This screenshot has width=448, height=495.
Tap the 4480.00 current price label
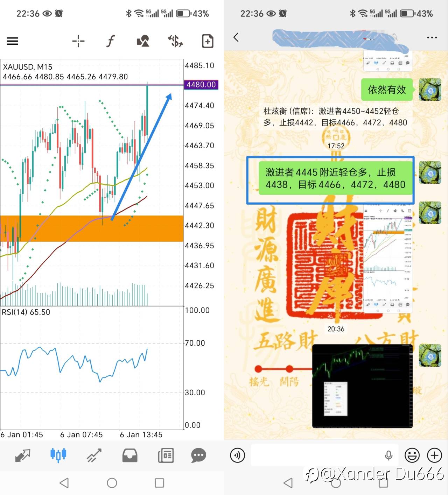click(x=201, y=85)
